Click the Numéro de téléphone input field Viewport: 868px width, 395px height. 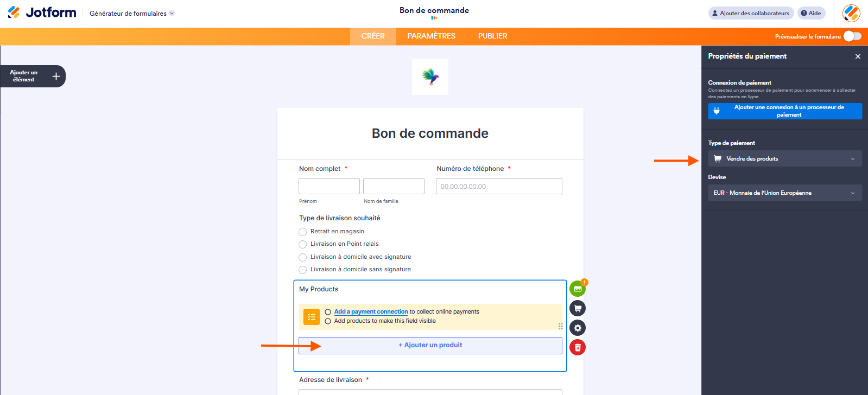498,186
